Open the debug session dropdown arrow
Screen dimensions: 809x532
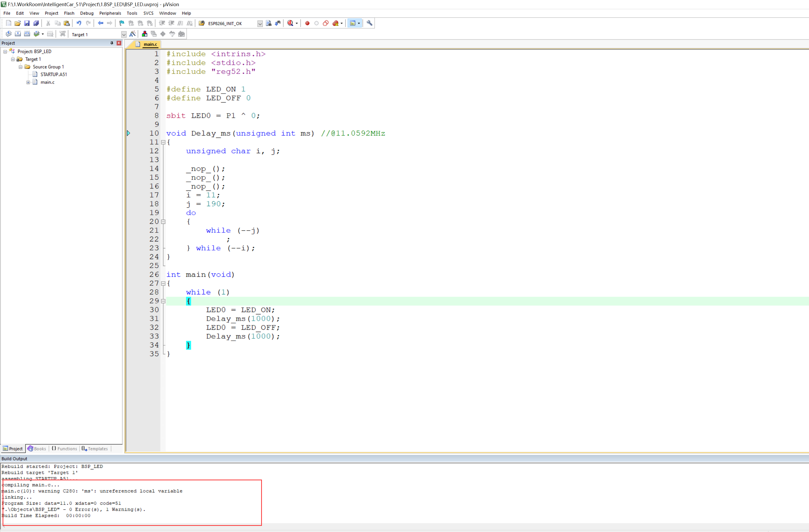point(297,23)
